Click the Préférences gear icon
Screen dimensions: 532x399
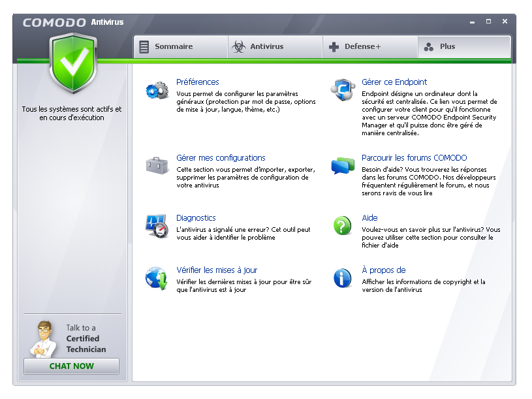(x=157, y=90)
